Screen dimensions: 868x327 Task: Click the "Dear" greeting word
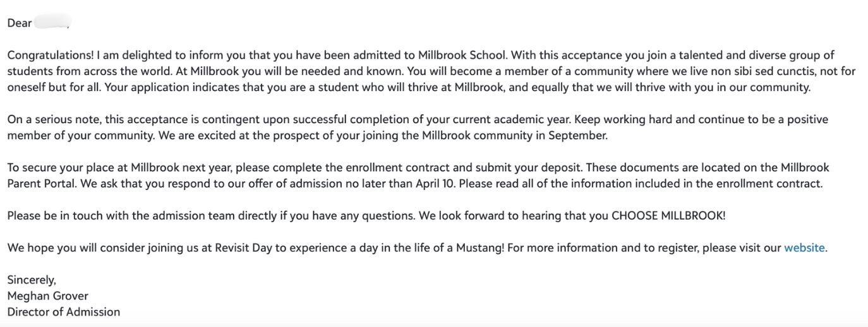[20, 23]
